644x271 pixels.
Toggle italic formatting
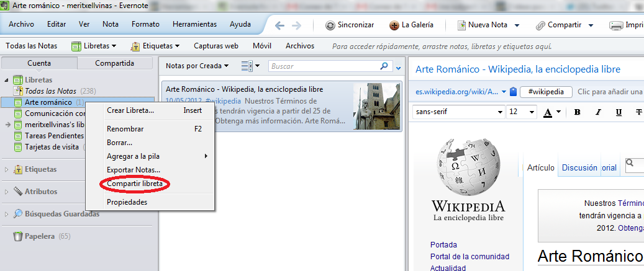(598, 112)
